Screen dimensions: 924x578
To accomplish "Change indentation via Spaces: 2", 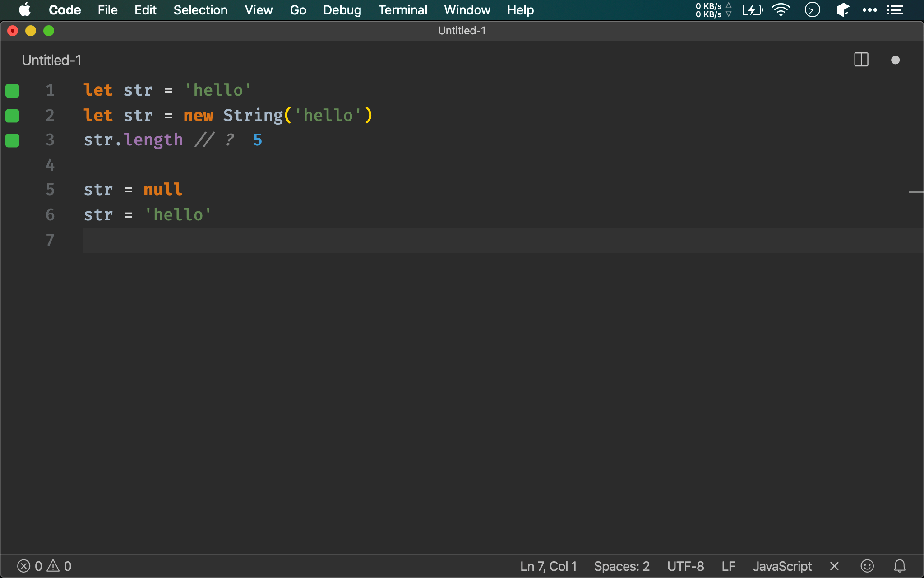I will (621, 566).
